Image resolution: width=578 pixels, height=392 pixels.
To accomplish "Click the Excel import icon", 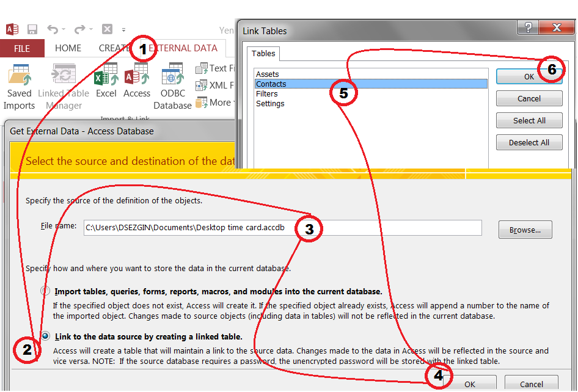I will tap(106, 77).
